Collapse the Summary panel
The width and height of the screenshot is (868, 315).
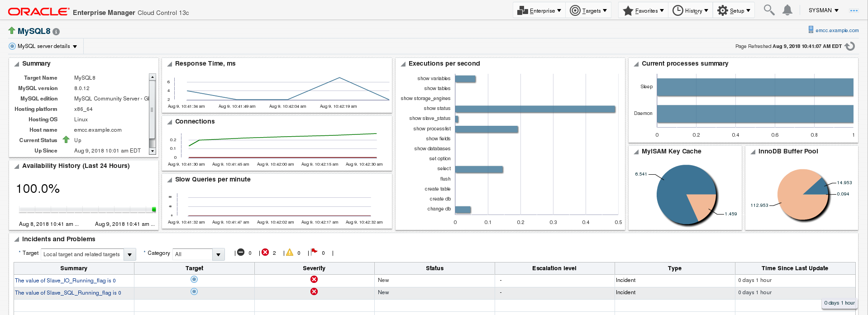tap(17, 64)
